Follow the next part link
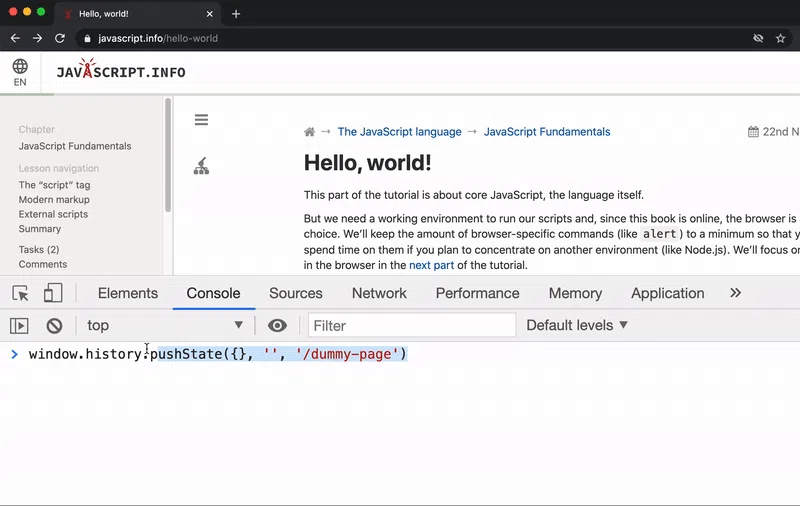The width and height of the screenshot is (800, 506). tap(431, 265)
